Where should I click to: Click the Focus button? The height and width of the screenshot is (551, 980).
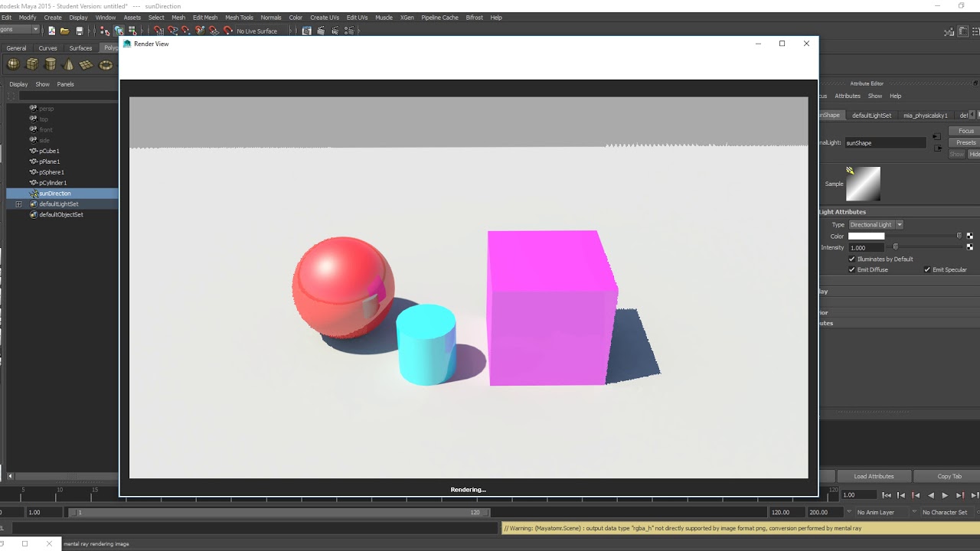[966, 131]
